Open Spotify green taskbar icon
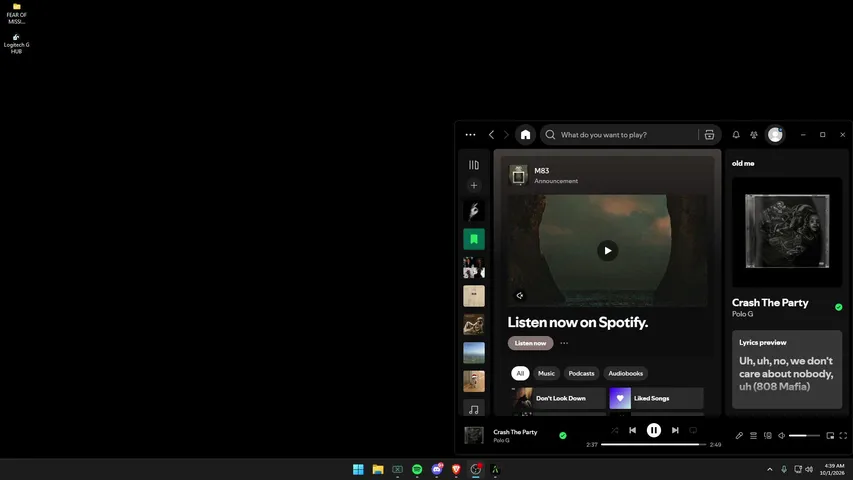This screenshot has width=853, height=480. pyautogui.click(x=417, y=469)
